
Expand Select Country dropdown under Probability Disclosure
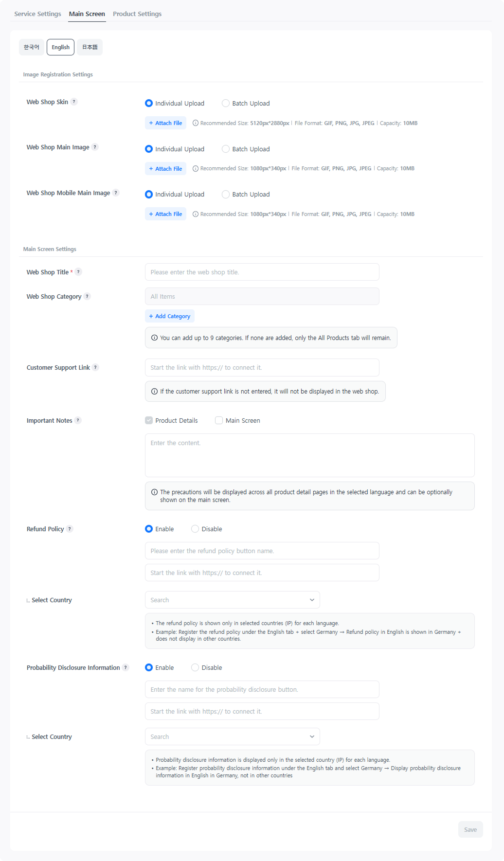(232, 736)
